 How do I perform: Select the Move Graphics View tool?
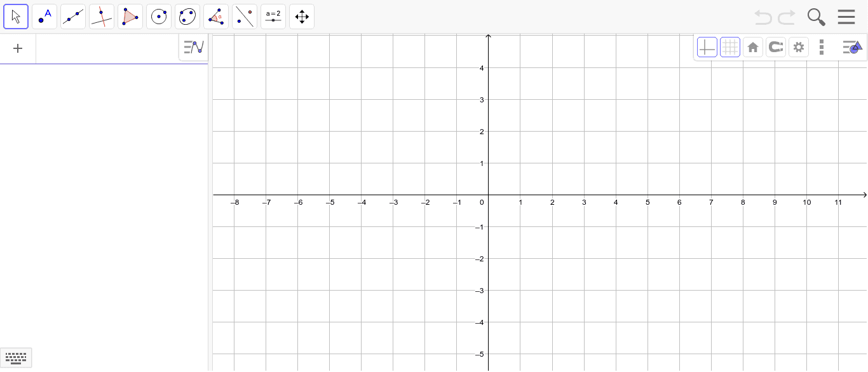302,17
